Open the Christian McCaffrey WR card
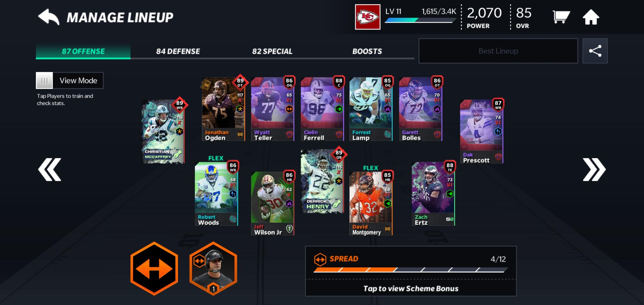 (164, 132)
